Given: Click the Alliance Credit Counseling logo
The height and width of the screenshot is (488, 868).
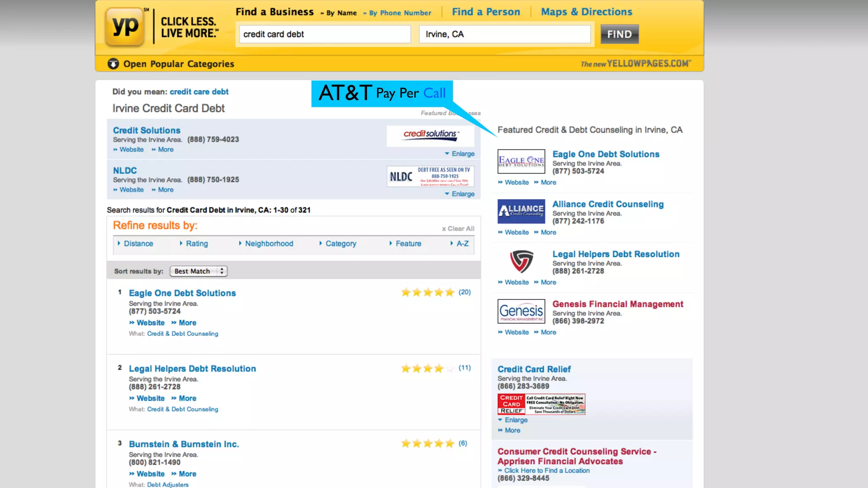Looking at the screenshot, I should [521, 211].
